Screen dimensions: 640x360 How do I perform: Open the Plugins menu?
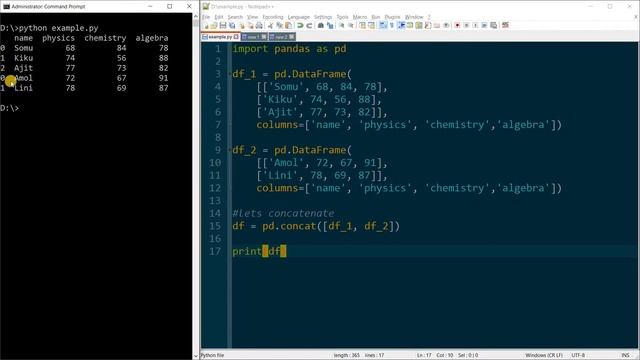pos(393,17)
